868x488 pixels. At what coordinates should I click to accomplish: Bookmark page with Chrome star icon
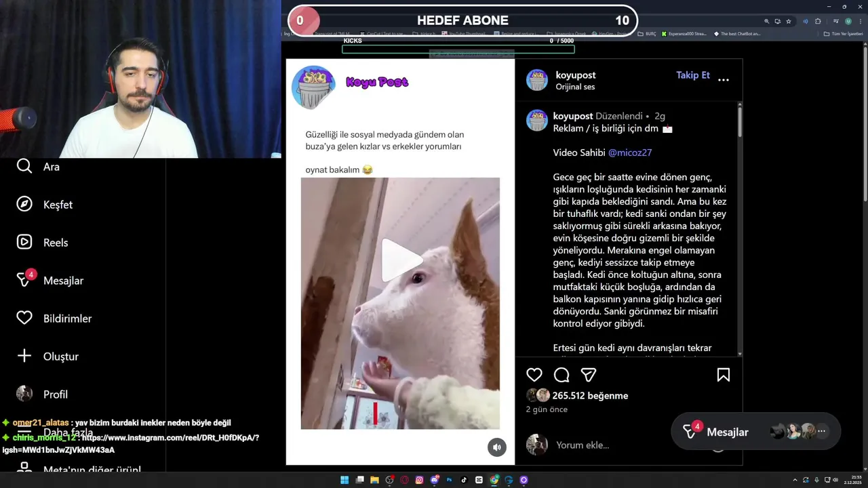(x=789, y=21)
